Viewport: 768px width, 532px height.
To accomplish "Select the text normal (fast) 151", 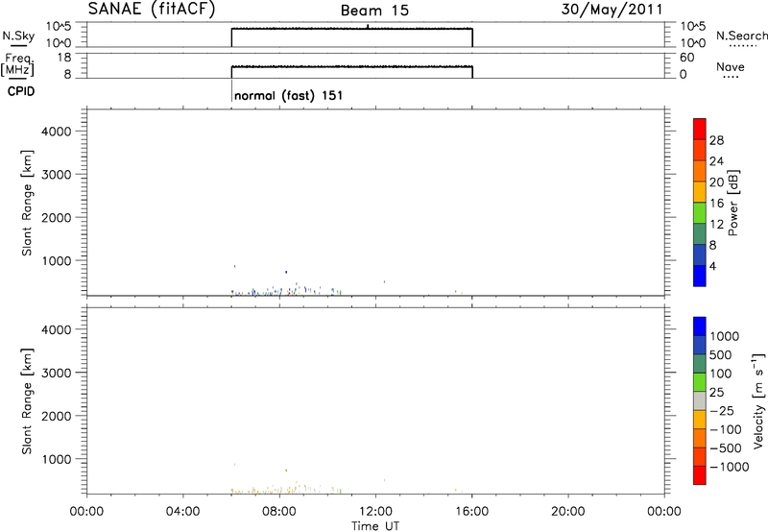I will tap(289, 95).
